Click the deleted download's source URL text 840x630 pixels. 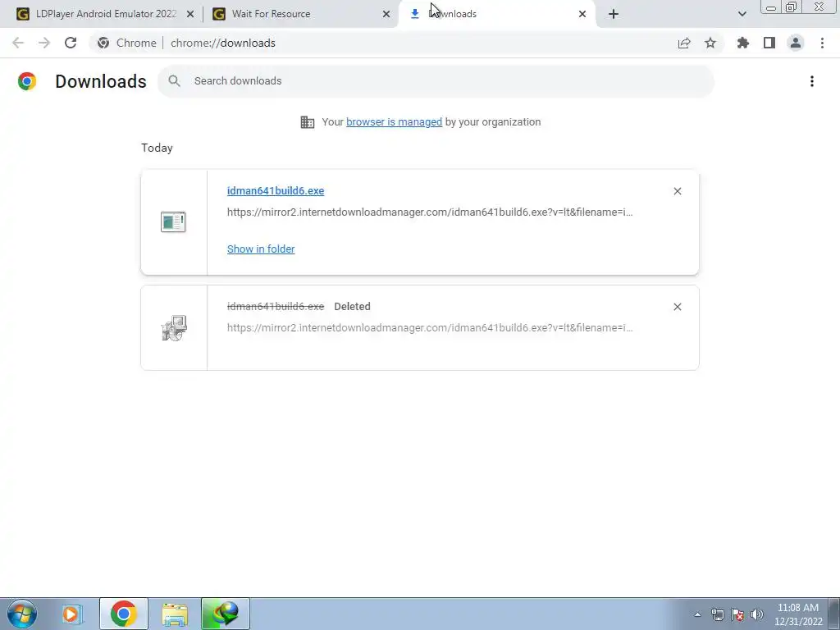pos(430,328)
